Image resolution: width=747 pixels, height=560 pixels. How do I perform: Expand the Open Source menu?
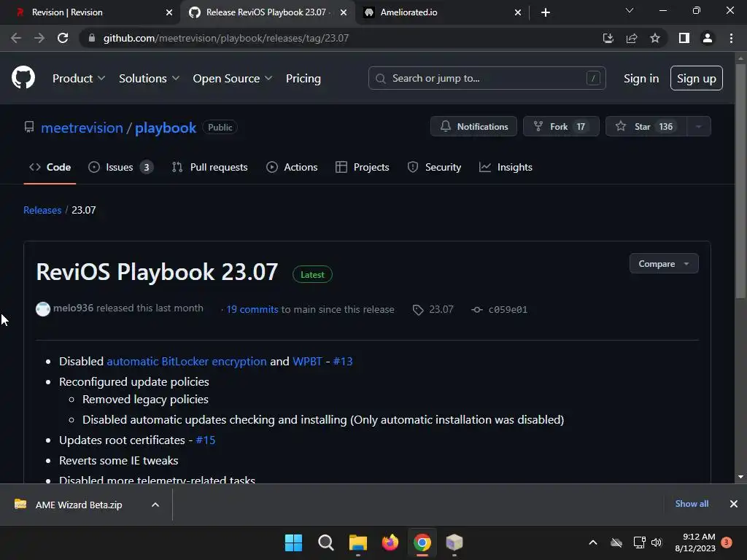(233, 79)
